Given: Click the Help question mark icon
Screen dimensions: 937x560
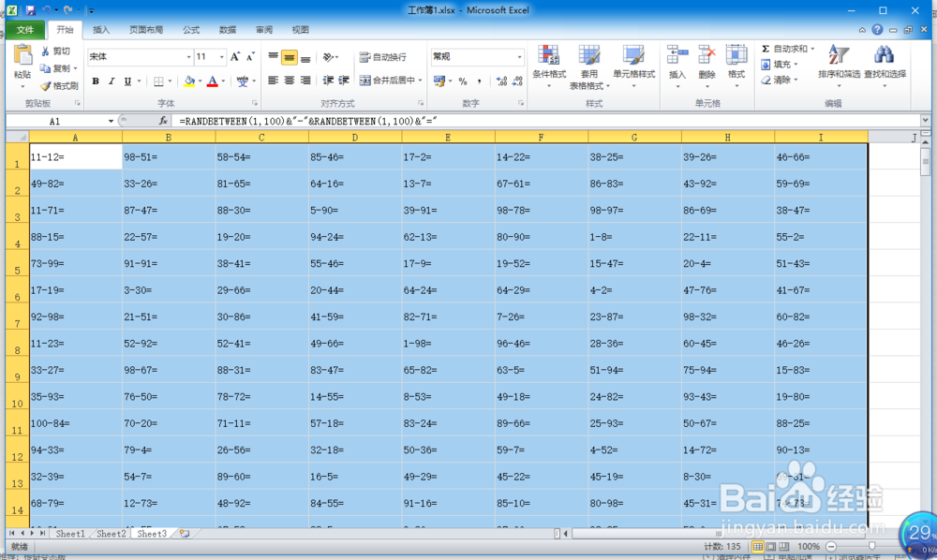Looking at the screenshot, I should pos(877,30).
